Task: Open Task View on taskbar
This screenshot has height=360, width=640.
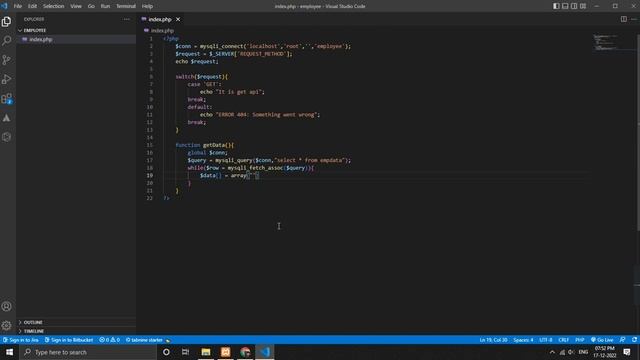Action: 185,352
